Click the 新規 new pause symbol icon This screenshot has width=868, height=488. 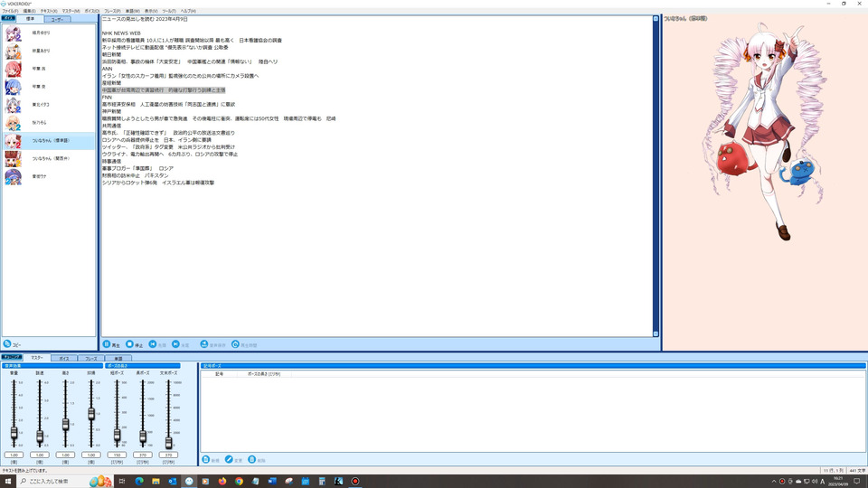point(206,459)
